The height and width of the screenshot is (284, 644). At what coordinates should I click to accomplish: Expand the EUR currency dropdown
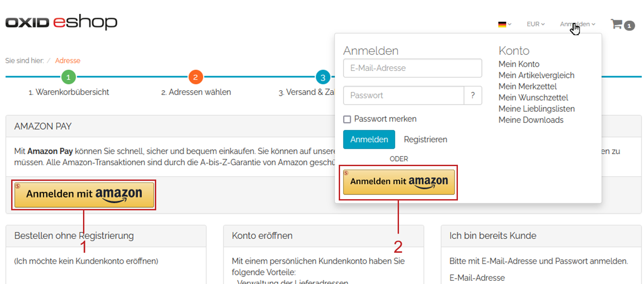click(536, 24)
